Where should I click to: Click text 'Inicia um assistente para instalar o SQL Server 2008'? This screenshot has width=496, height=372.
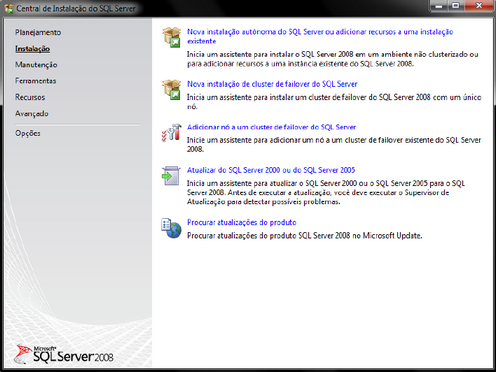pos(333,59)
